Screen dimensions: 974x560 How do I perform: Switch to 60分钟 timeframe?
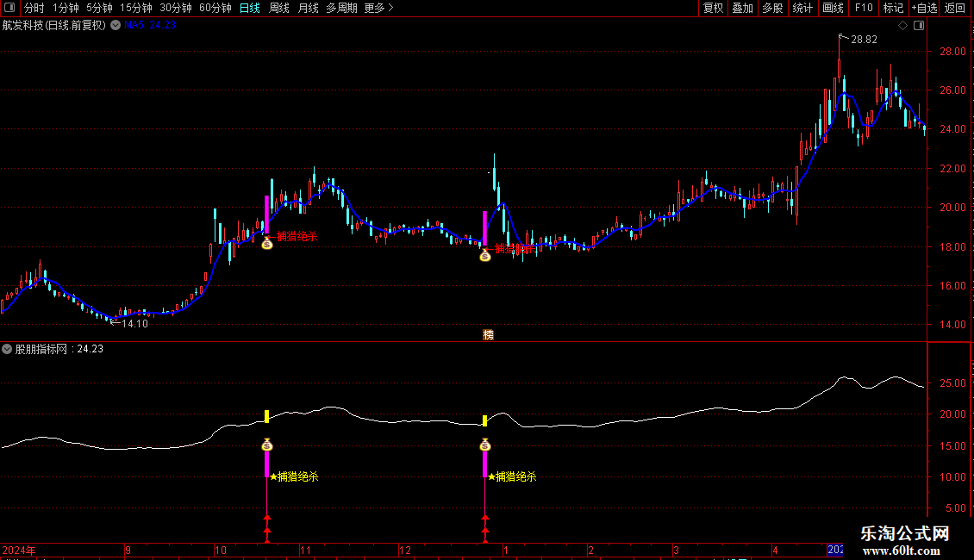[x=215, y=8]
